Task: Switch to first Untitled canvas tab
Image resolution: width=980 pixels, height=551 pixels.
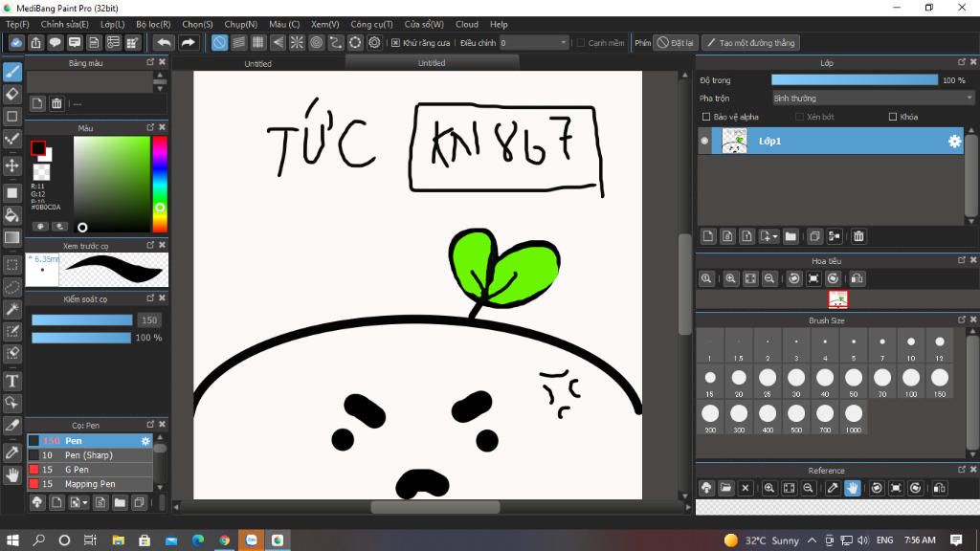Action: click(x=257, y=63)
